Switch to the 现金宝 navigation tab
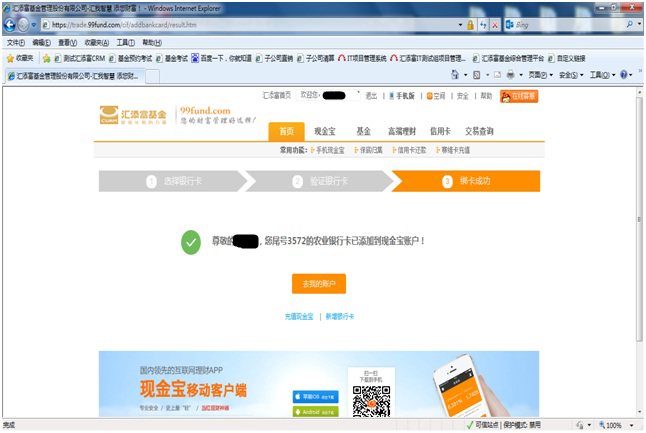The height and width of the screenshot is (433, 646). coord(324,131)
